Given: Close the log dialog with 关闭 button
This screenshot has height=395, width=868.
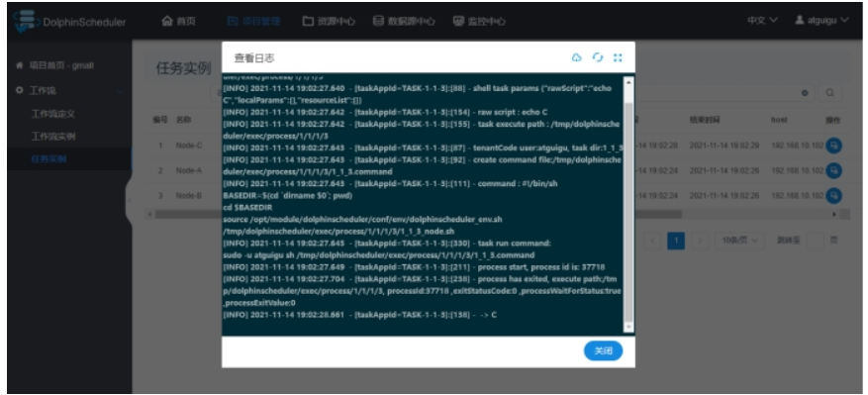Looking at the screenshot, I should coord(603,350).
